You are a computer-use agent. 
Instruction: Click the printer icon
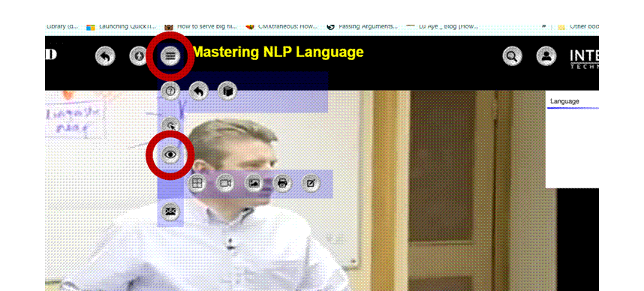click(x=282, y=184)
